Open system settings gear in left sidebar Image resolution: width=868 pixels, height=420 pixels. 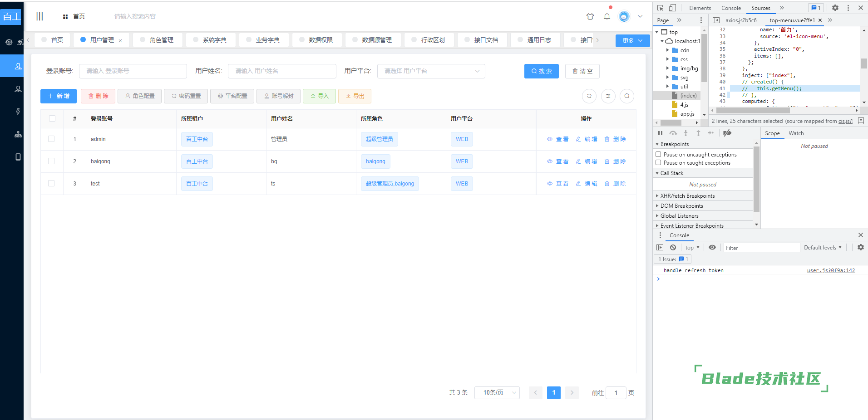pyautogui.click(x=9, y=42)
